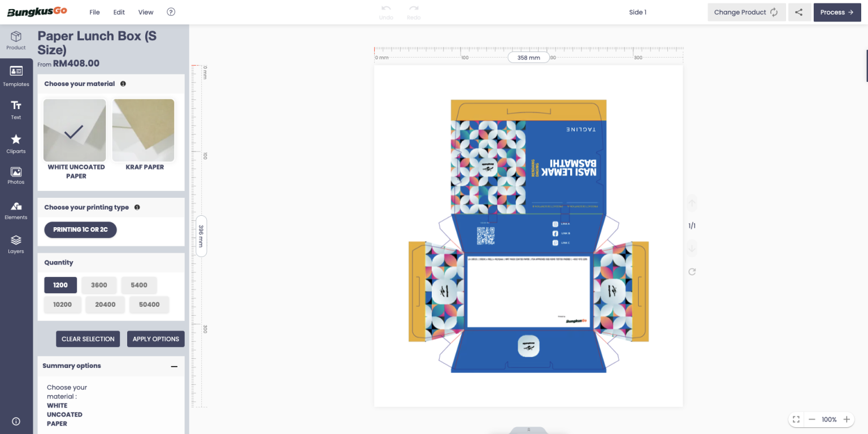Open the help question mark icon
Screen dimensions: 868x434
point(171,12)
